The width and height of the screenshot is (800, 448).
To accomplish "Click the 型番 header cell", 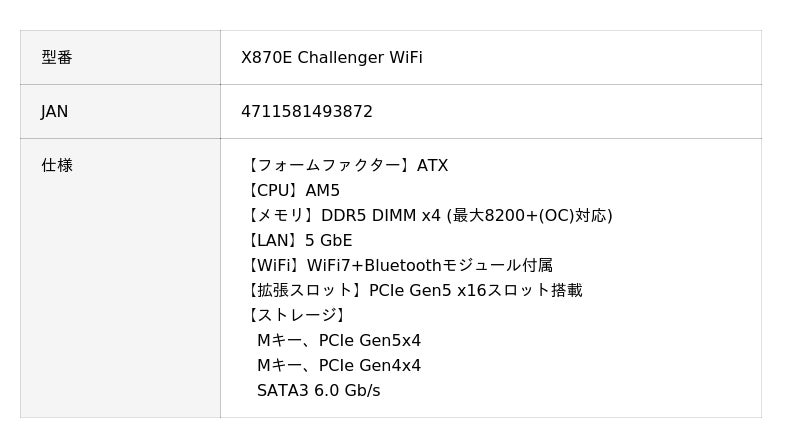I will coord(57,58).
